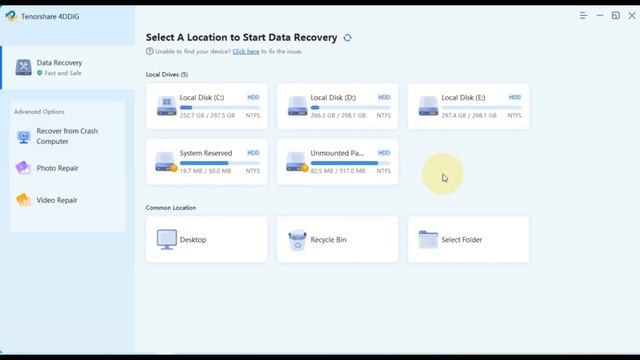Click Unmounted Partition usage bar
This screenshot has height=360, width=640.
[x=351, y=163]
